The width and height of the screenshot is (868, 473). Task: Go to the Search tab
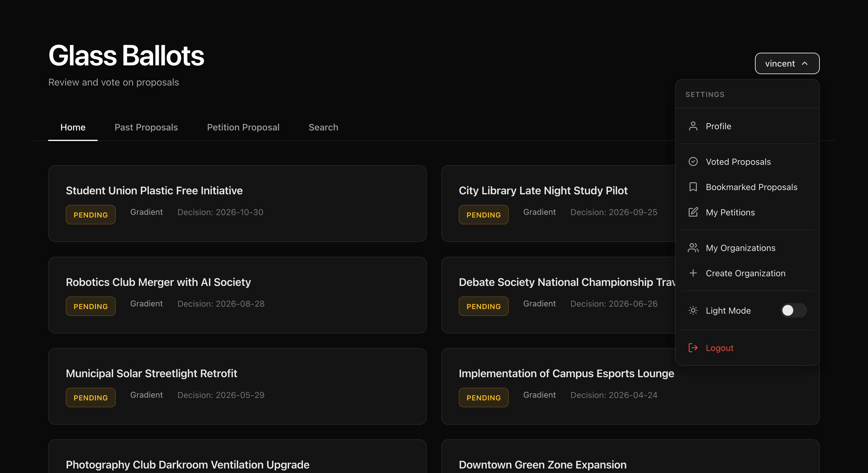click(323, 127)
